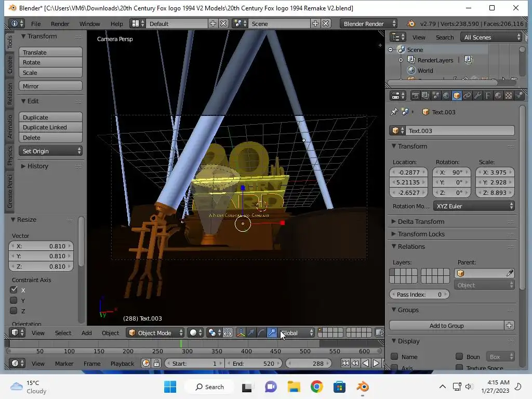Open the XYZ Euler rotation mode dropdown
Image resolution: width=532 pixels, height=399 pixels.
coord(474,206)
